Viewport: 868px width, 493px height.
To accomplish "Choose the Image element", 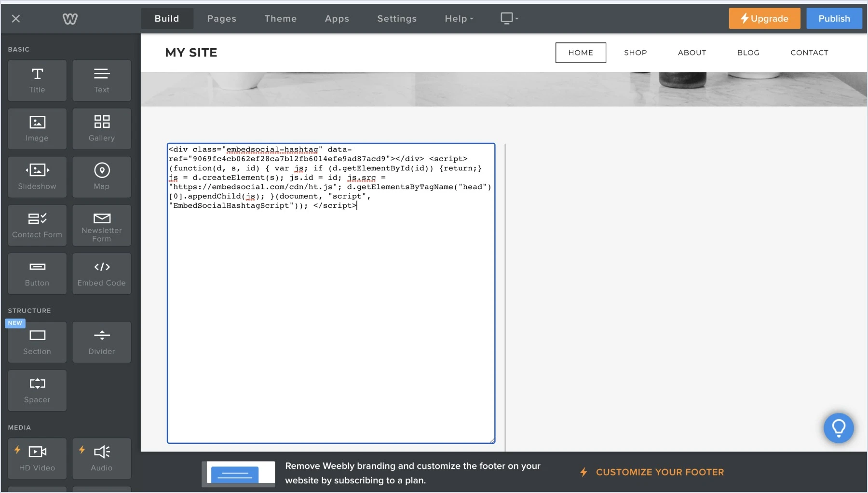I will tap(37, 129).
